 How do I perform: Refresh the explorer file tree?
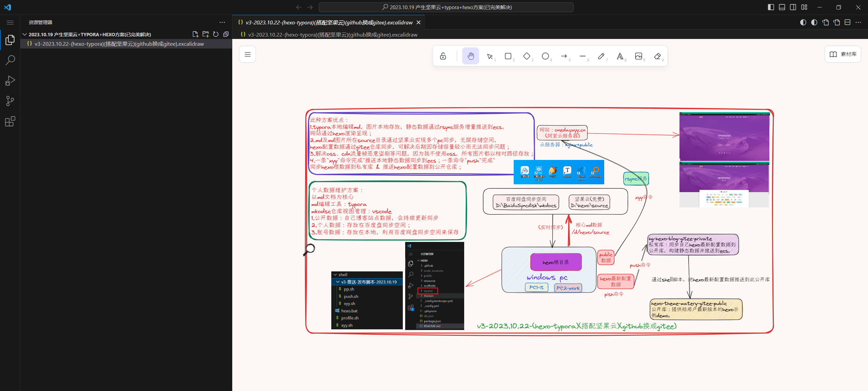[x=216, y=34]
